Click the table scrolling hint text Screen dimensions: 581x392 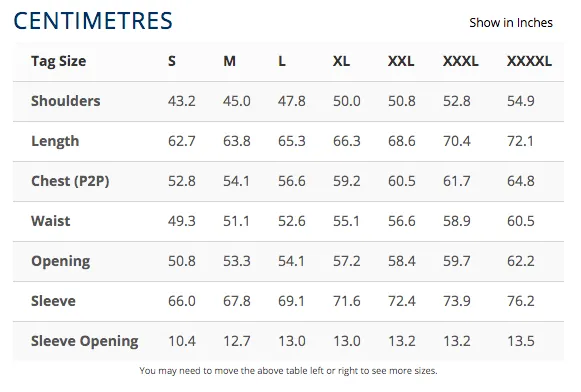(x=288, y=371)
